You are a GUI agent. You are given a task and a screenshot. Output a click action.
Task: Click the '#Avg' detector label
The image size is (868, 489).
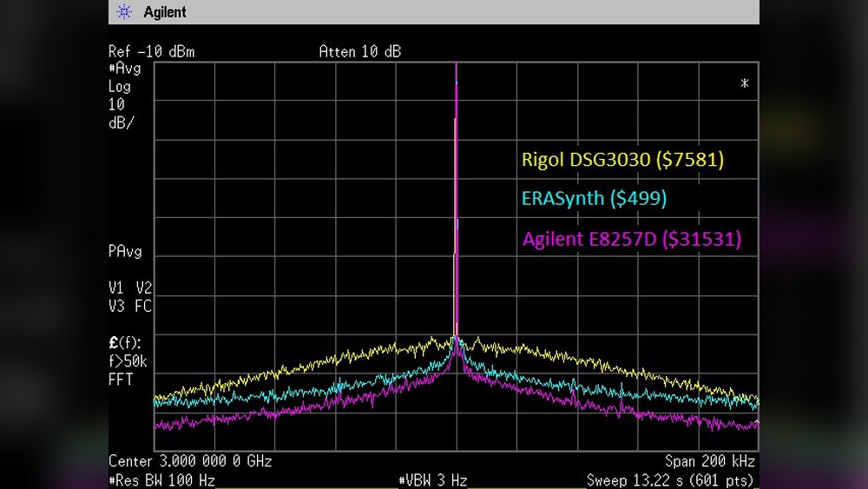pyautogui.click(x=125, y=69)
